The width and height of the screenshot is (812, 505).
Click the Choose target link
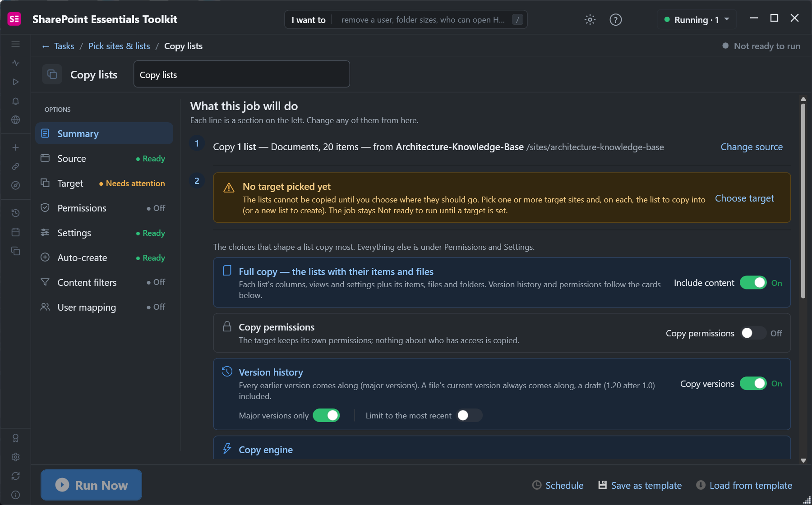coord(744,198)
